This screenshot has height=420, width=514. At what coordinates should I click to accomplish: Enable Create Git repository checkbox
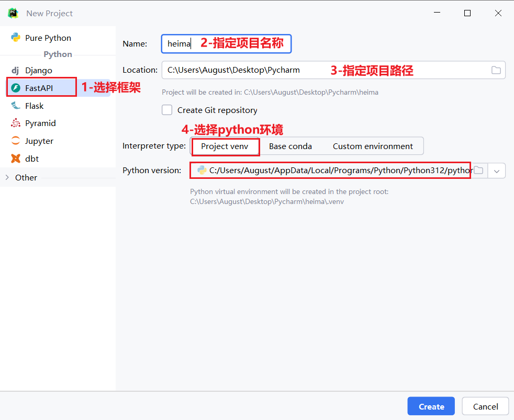pyautogui.click(x=167, y=110)
